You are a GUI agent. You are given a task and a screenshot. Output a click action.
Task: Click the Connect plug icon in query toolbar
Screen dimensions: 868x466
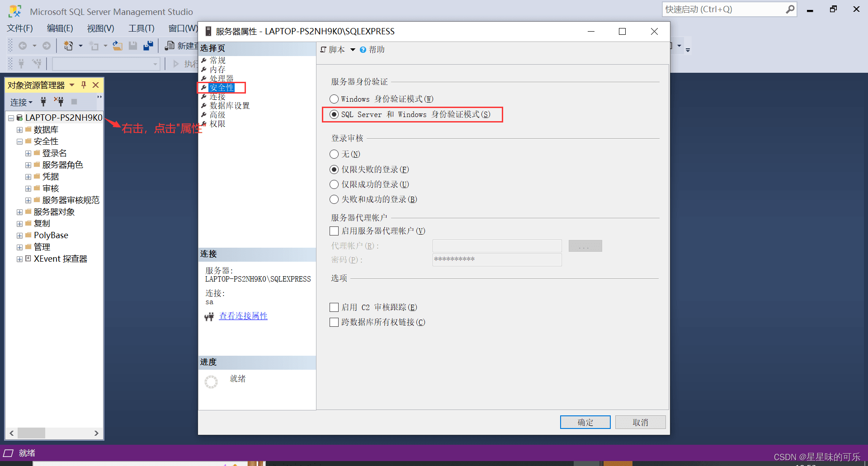point(21,64)
